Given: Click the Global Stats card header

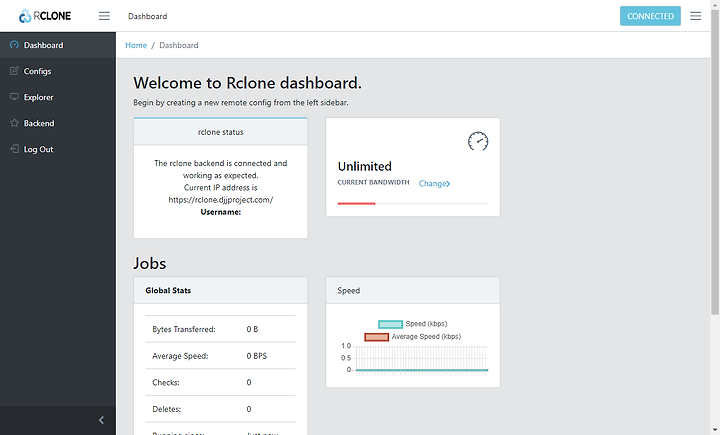Looking at the screenshot, I should [220, 290].
